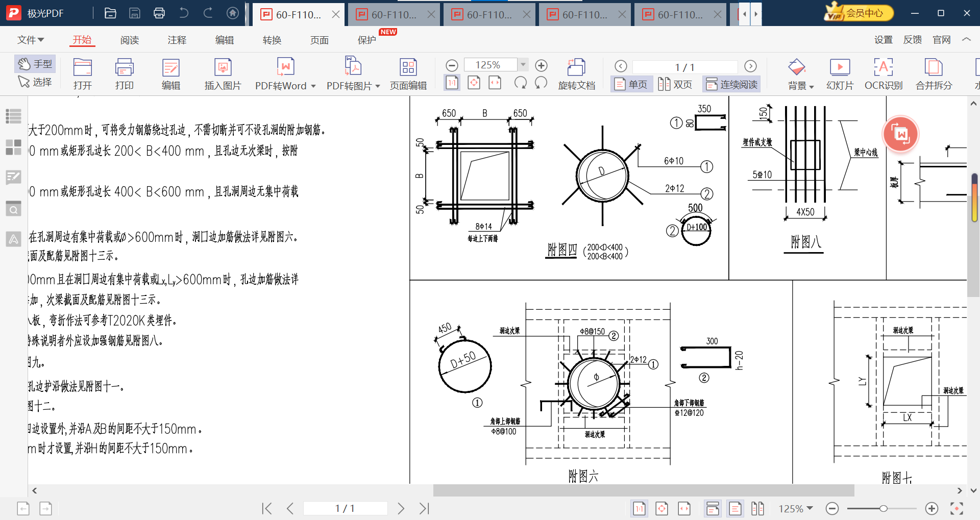
Task: Open 页面编辑 page editing tool
Action: click(x=408, y=74)
